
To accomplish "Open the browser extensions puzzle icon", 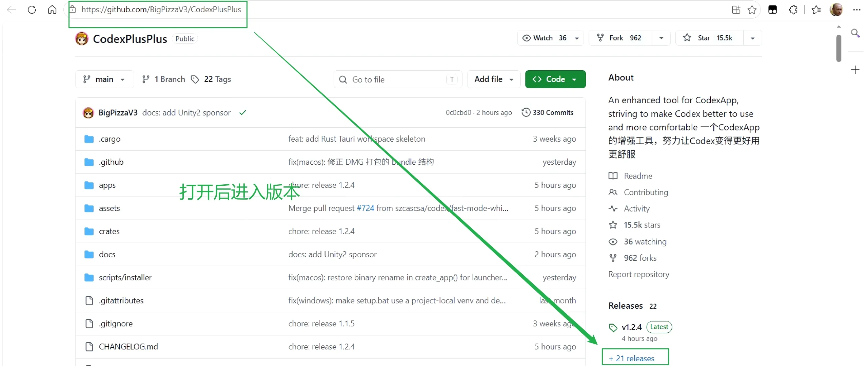I will click(793, 10).
